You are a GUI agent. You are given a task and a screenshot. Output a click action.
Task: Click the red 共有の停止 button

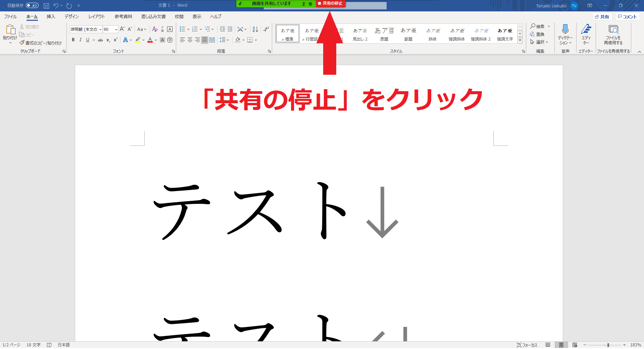click(331, 3)
